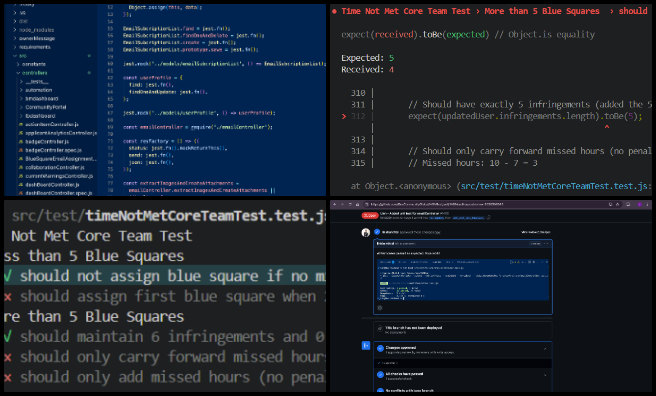Click the blue merge icon beside Changes approved
This screenshot has height=396, width=656.
click(366, 345)
